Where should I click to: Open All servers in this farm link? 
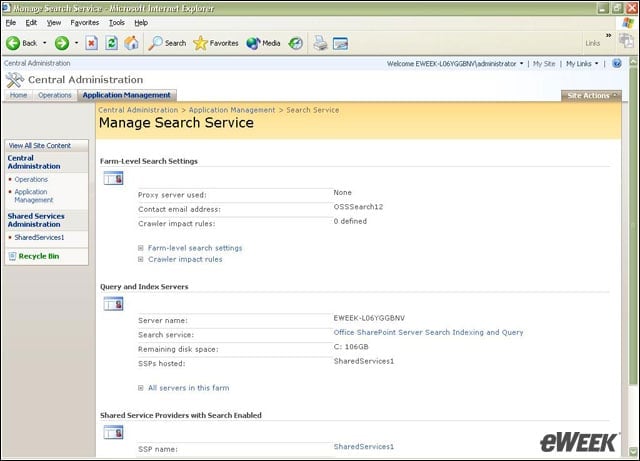click(188, 388)
